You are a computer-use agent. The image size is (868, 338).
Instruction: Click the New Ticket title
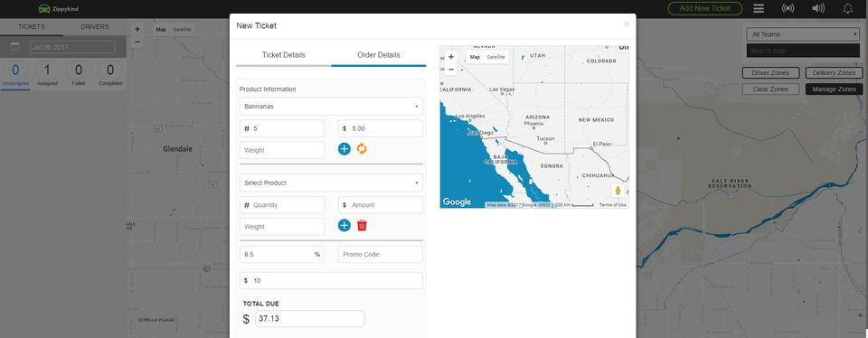pyautogui.click(x=256, y=25)
